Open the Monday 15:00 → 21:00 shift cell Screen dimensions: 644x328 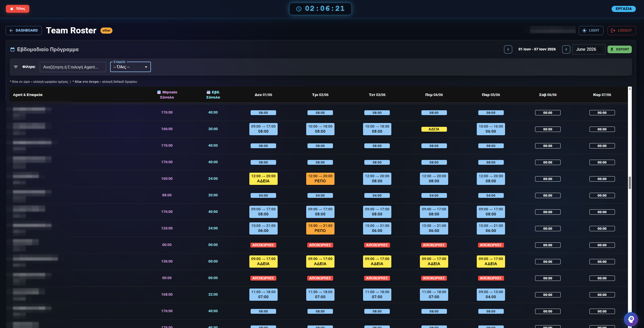pos(263,228)
